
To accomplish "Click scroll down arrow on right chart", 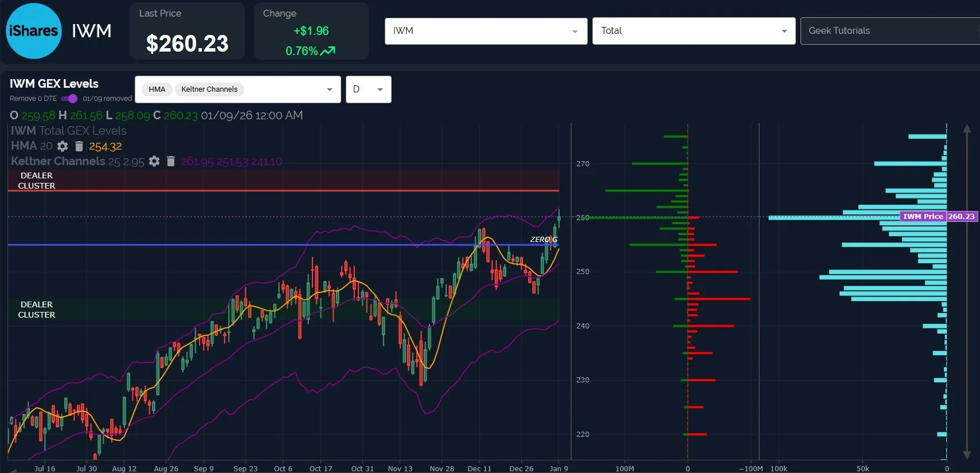I will (x=967, y=455).
